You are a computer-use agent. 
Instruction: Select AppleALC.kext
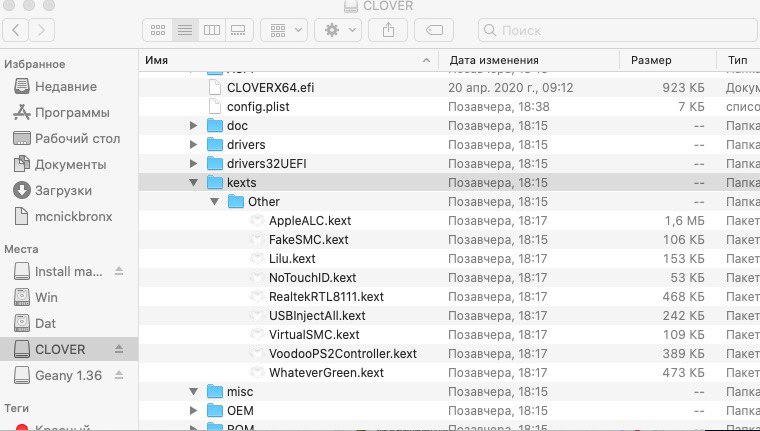pyautogui.click(x=310, y=221)
